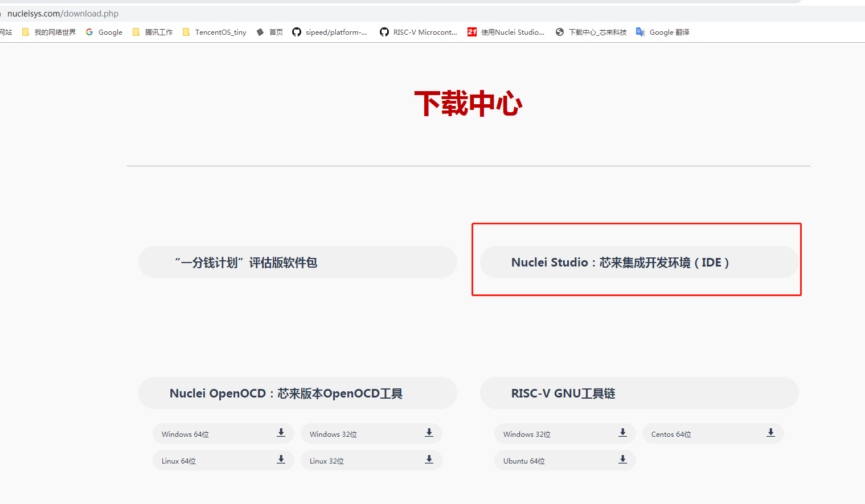This screenshot has height=504, width=865.
Task: Open the 首页 bookmark icon
Action: (260, 32)
